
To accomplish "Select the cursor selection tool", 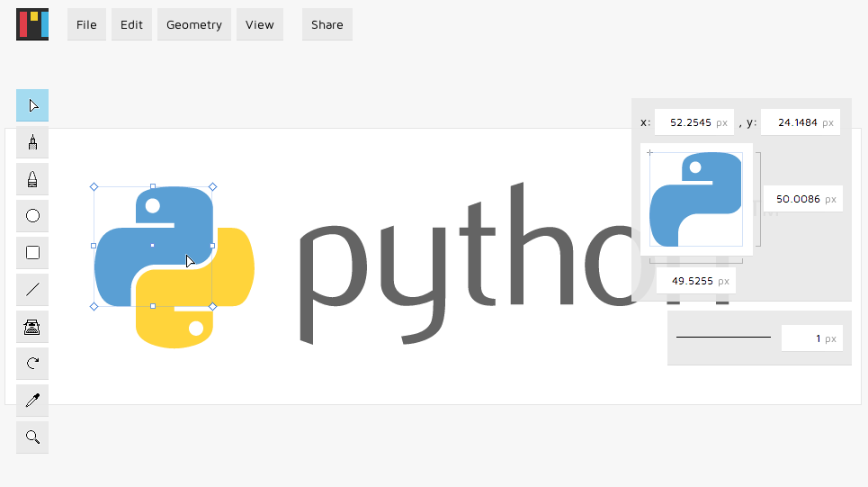I will coord(32,105).
